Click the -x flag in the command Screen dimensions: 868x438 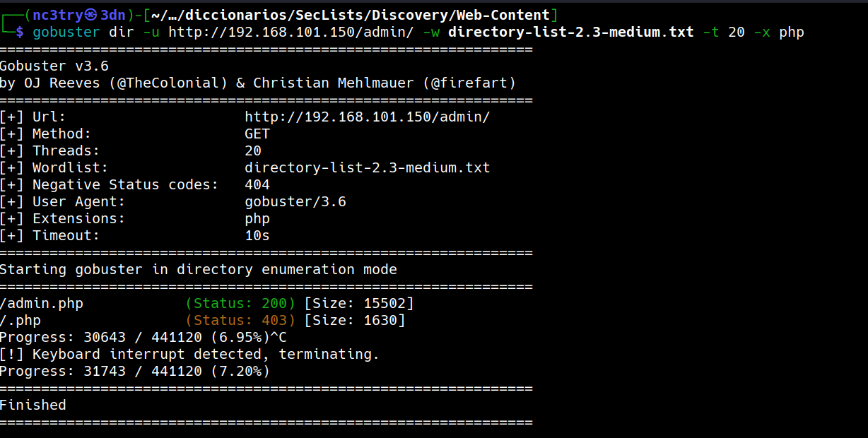coord(762,32)
